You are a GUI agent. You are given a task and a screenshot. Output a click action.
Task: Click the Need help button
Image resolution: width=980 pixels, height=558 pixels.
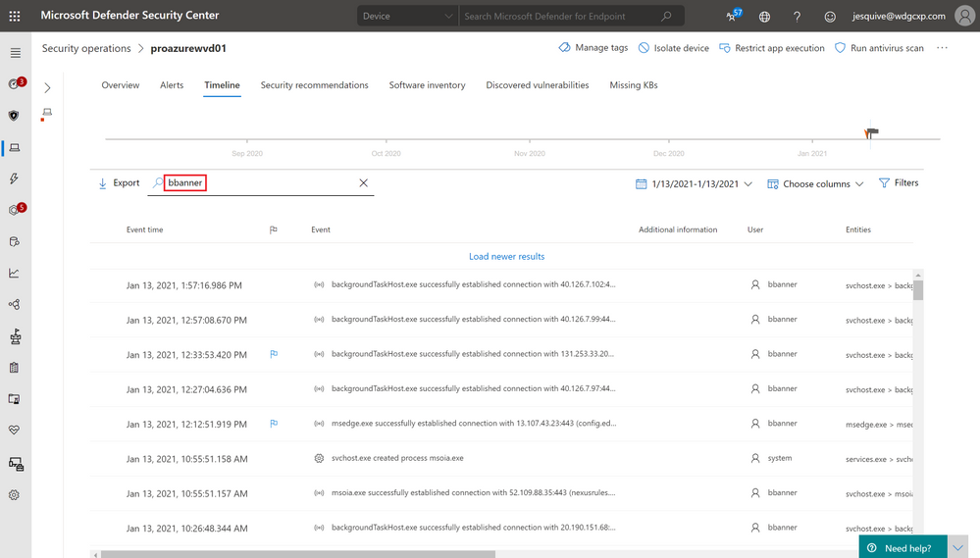[x=903, y=548]
